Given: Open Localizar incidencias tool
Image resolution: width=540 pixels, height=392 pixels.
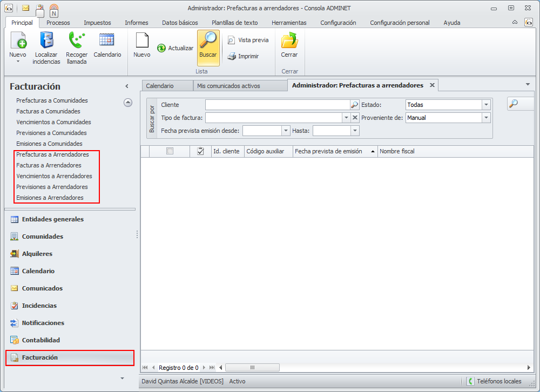Looking at the screenshot, I should point(46,48).
